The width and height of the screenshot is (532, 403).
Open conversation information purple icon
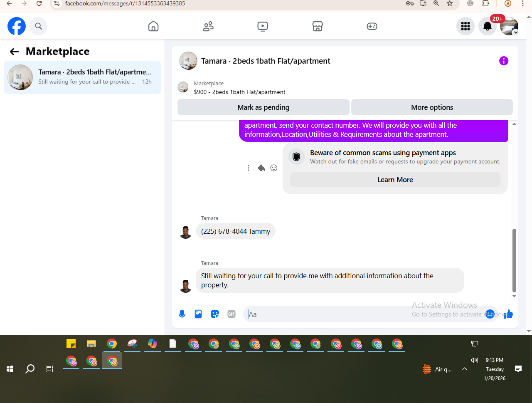504,61
